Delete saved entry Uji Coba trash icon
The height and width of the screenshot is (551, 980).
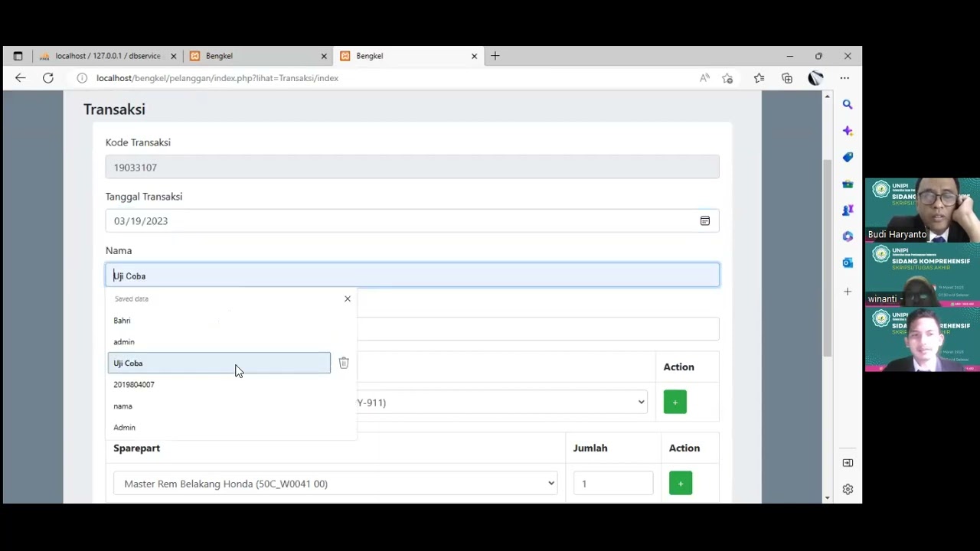click(x=344, y=363)
